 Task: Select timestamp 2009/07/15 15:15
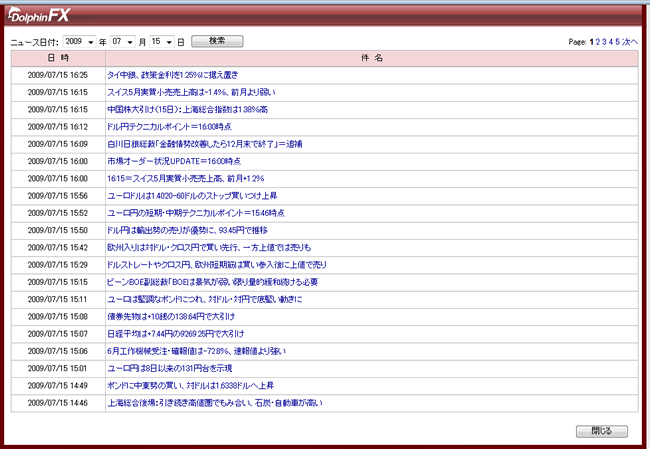[x=58, y=282]
